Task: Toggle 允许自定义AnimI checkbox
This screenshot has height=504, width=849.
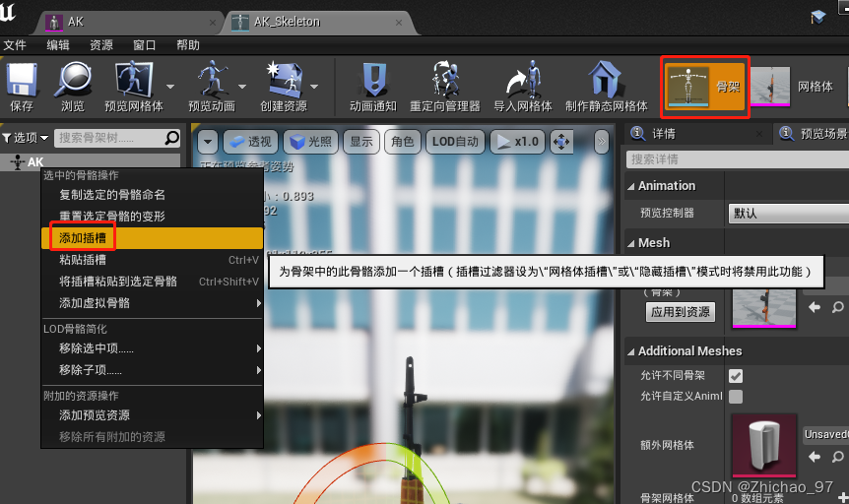Action: tap(736, 397)
